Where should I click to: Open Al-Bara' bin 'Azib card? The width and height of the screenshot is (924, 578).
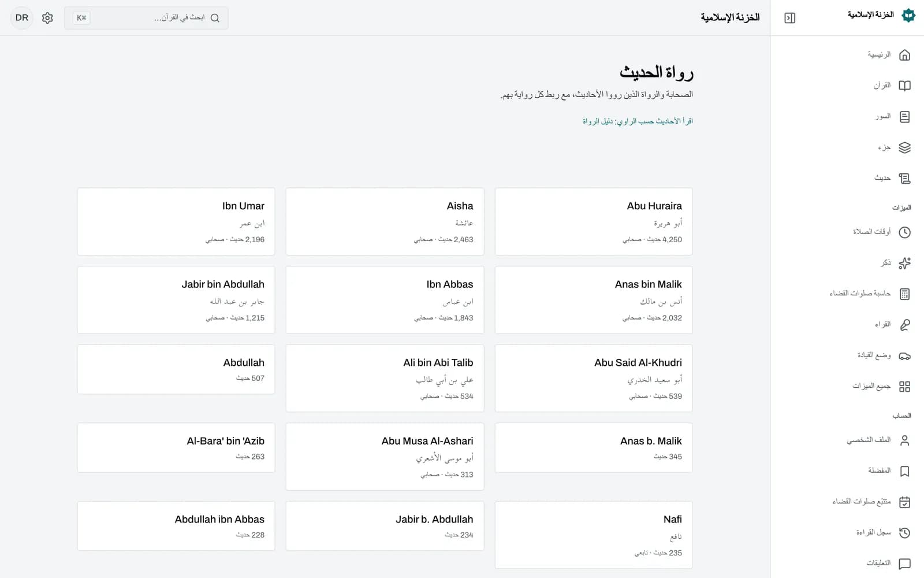coord(176,447)
